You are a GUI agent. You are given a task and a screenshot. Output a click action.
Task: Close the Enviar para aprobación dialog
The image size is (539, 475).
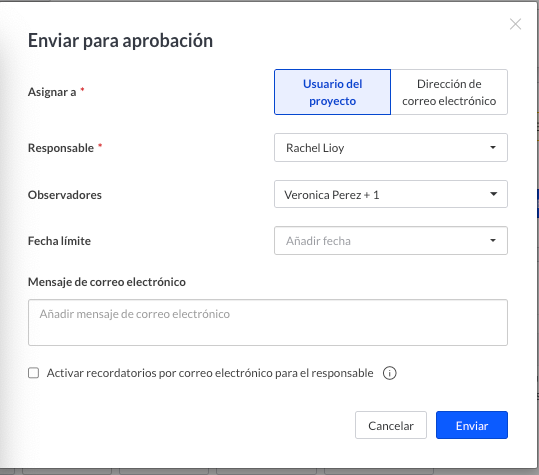click(x=515, y=24)
